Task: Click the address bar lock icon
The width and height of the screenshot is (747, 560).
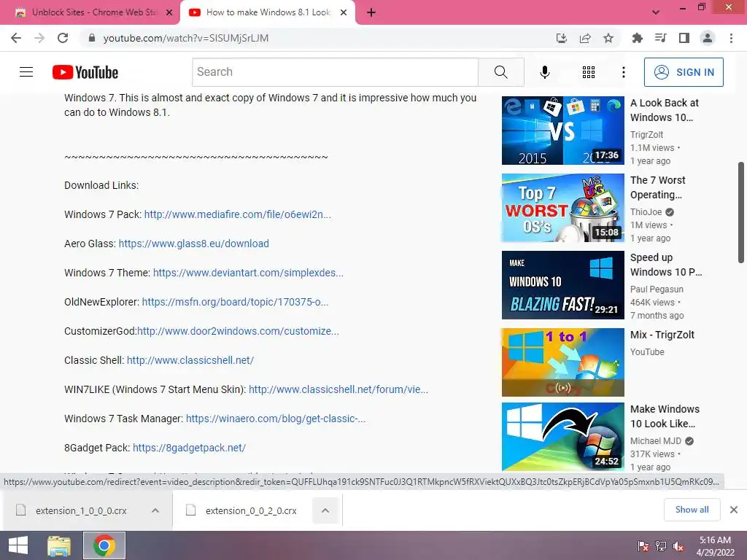Action: 92,38
